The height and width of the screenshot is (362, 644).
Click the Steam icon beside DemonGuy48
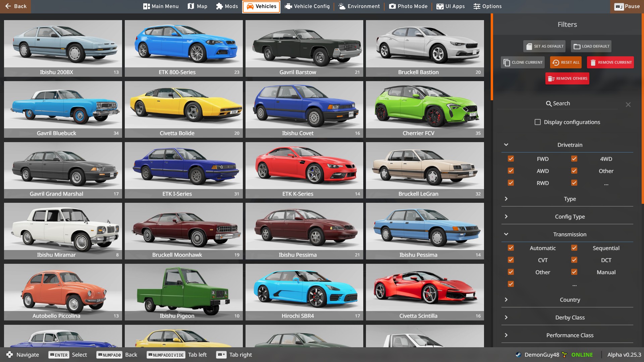[x=518, y=355]
